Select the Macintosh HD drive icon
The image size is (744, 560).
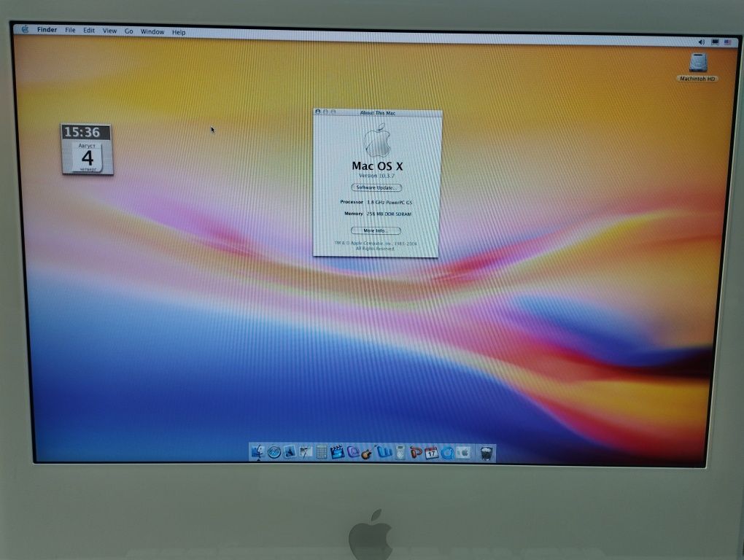[x=698, y=63]
